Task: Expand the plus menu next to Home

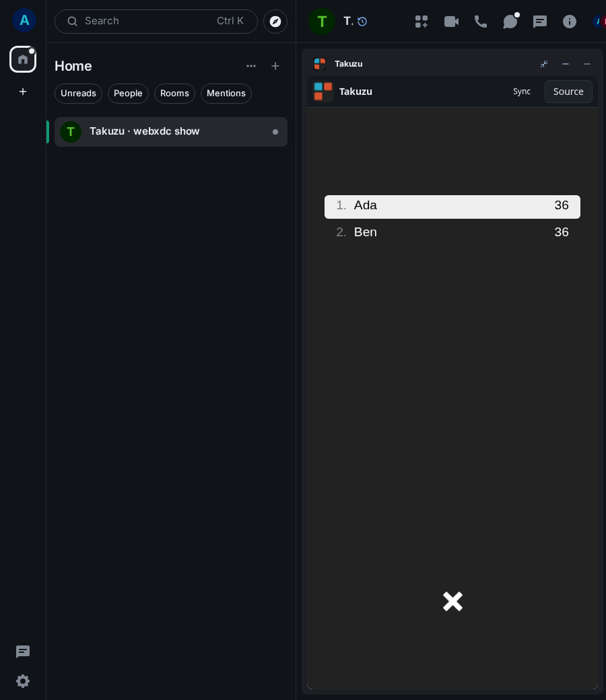Action: coord(275,66)
